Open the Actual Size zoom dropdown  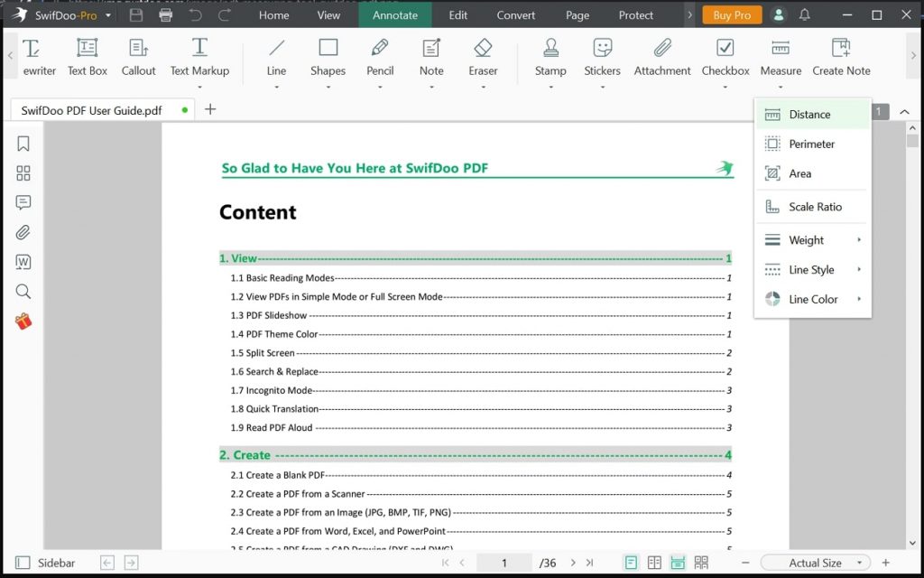[x=814, y=562]
